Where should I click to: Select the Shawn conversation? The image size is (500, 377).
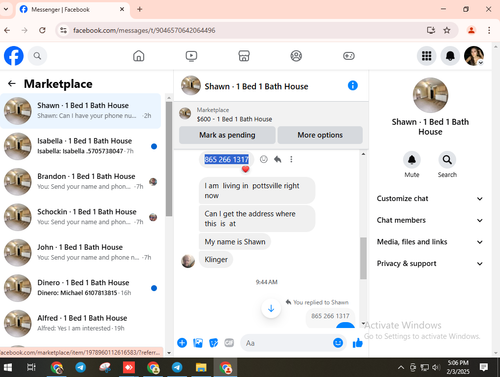pyautogui.click(x=81, y=111)
